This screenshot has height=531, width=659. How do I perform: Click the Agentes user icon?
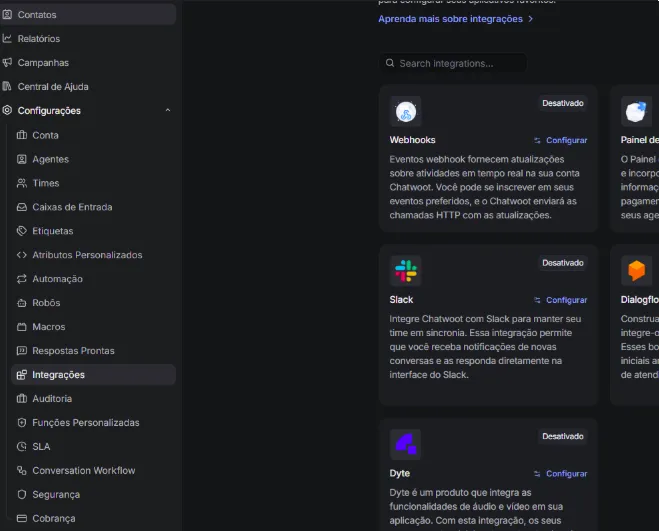tap(22, 159)
